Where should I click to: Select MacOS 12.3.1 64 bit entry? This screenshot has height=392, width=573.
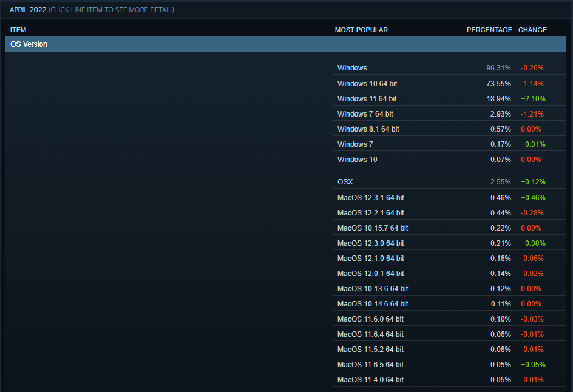pos(449,198)
